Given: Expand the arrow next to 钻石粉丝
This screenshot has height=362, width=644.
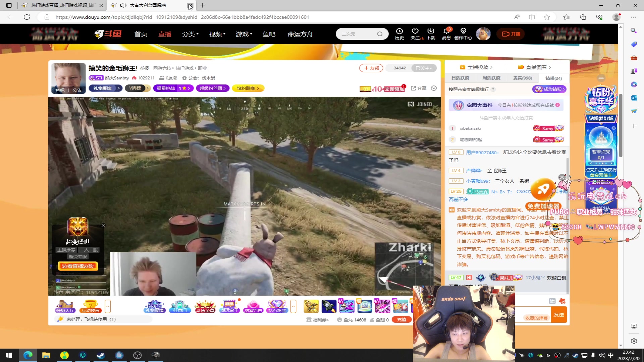Looking at the screenshot, I should click(x=293, y=306).
